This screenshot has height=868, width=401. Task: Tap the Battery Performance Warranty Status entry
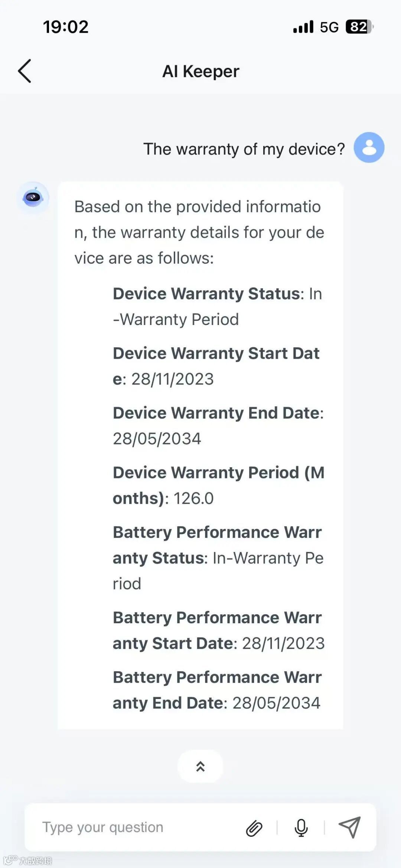click(x=218, y=558)
